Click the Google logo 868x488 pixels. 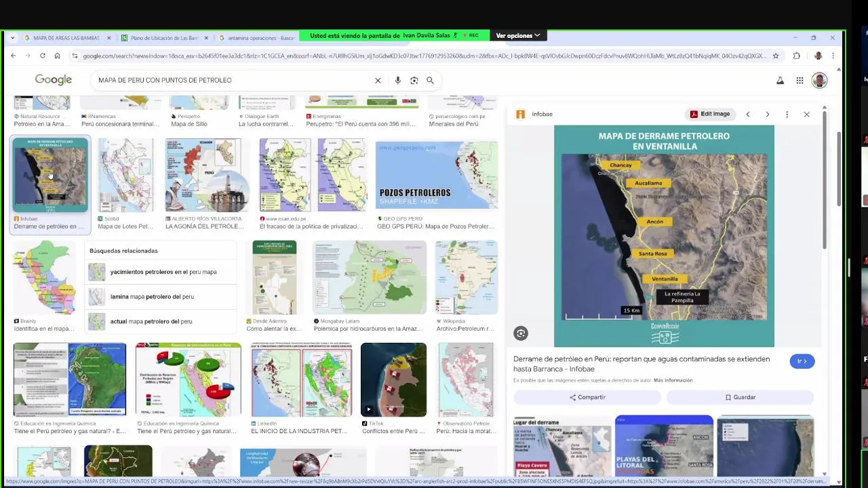(54, 80)
